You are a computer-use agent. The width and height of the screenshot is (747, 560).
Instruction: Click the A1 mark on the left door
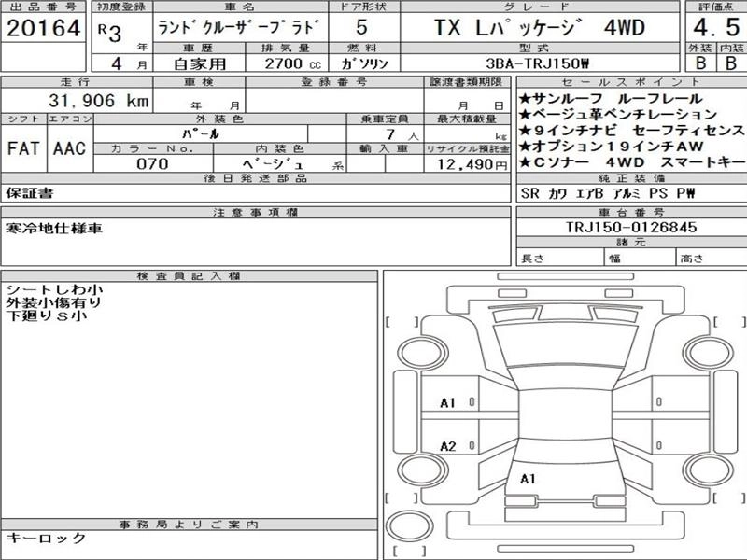click(x=448, y=403)
